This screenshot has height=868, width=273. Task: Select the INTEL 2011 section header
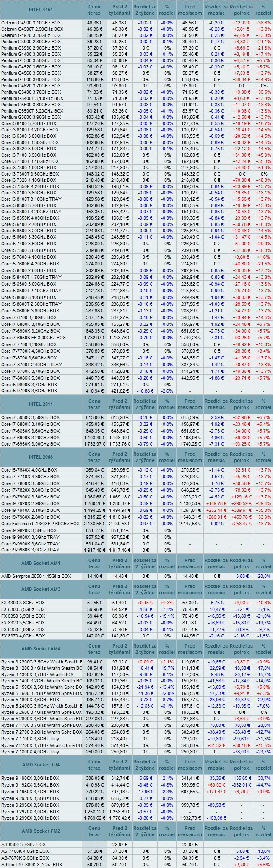coord(41,404)
